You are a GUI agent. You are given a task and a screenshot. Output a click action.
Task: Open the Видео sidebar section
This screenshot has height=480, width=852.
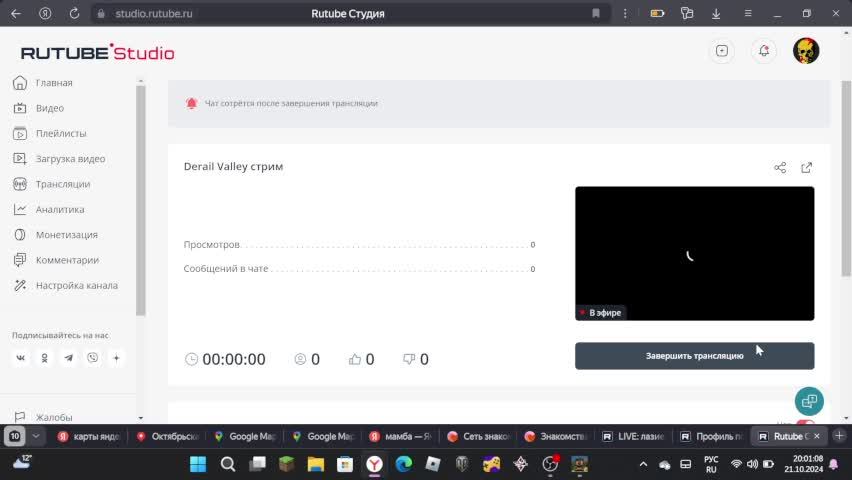click(39, 108)
